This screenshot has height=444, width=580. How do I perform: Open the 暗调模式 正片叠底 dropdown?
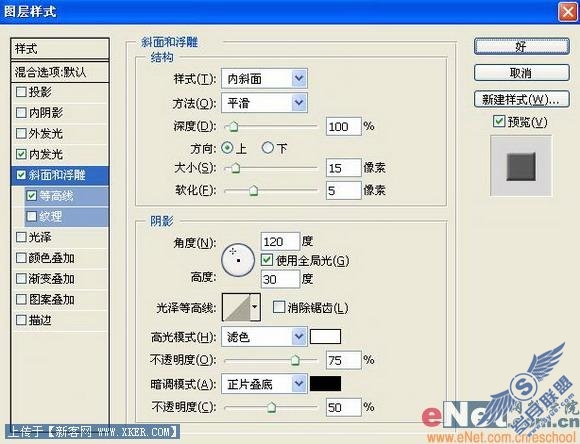pos(264,384)
